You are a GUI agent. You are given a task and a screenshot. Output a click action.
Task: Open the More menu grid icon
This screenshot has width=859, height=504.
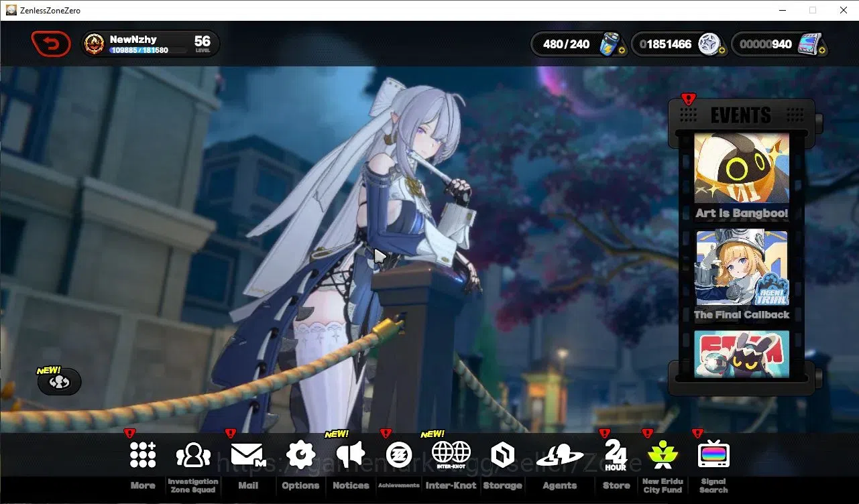pos(143,455)
